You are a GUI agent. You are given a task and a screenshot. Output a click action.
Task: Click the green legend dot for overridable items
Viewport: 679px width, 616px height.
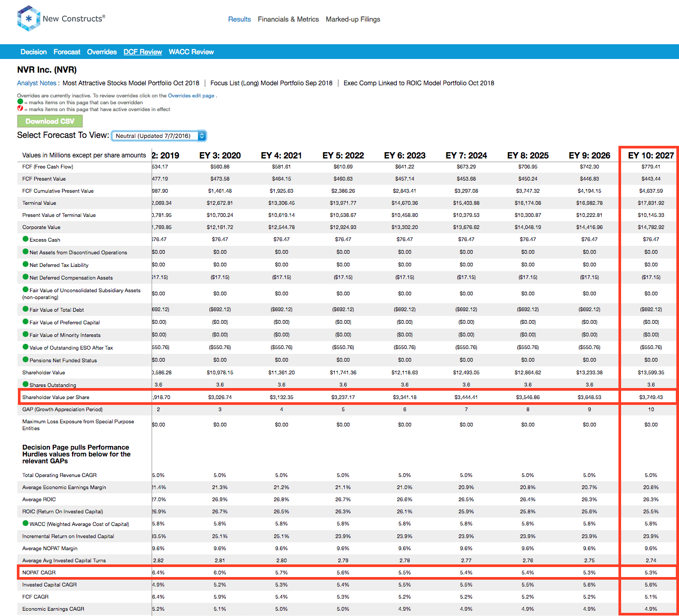tap(20, 102)
